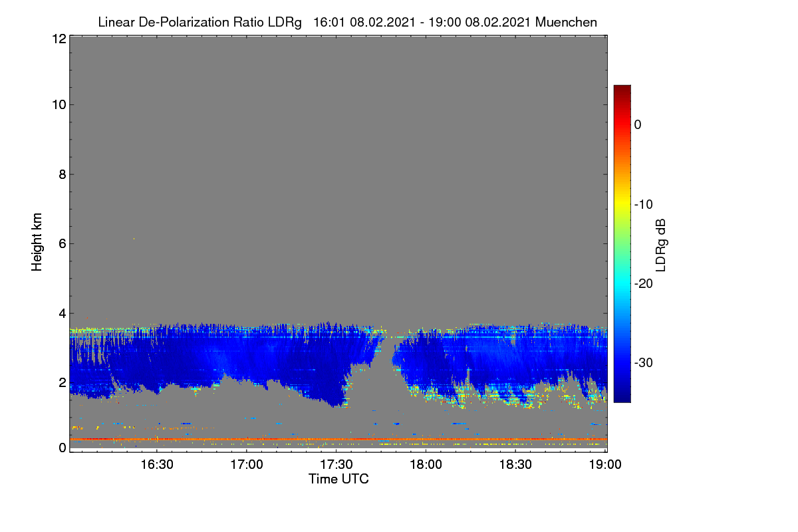
Task: Click the 6 km height tick label
Action: coord(62,243)
